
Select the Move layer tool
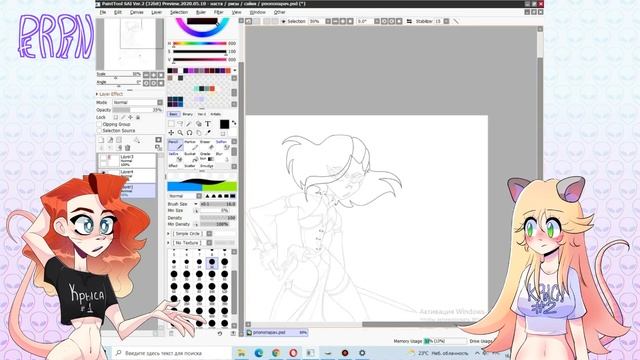(x=171, y=133)
